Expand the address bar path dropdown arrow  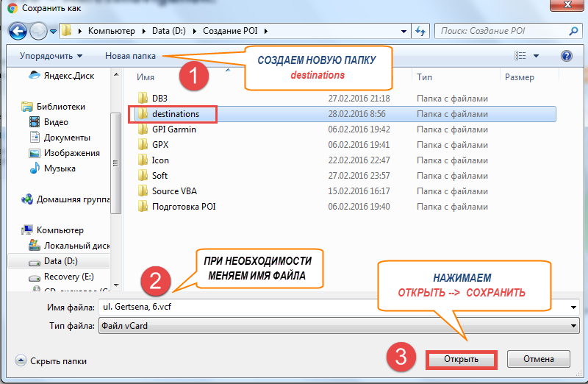point(404,32)
